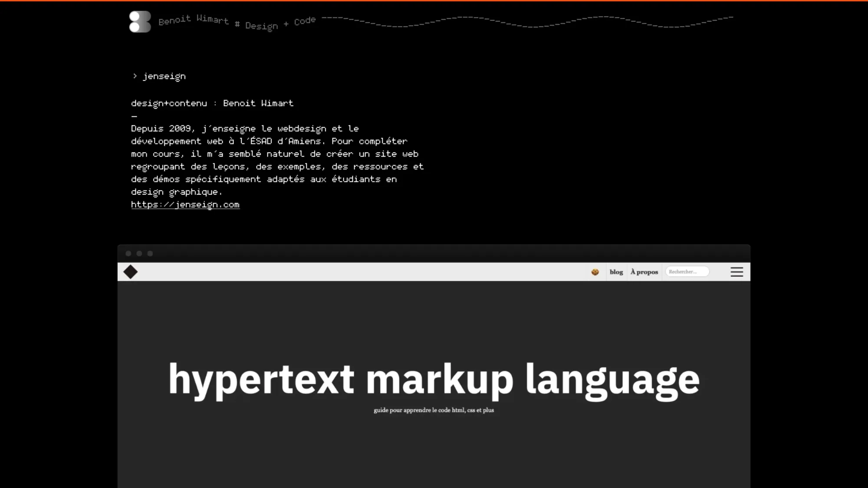Click the guide pour apprendre subtitle
The width and height of the screenshot is (868, 488).
(x=434, y=410)
